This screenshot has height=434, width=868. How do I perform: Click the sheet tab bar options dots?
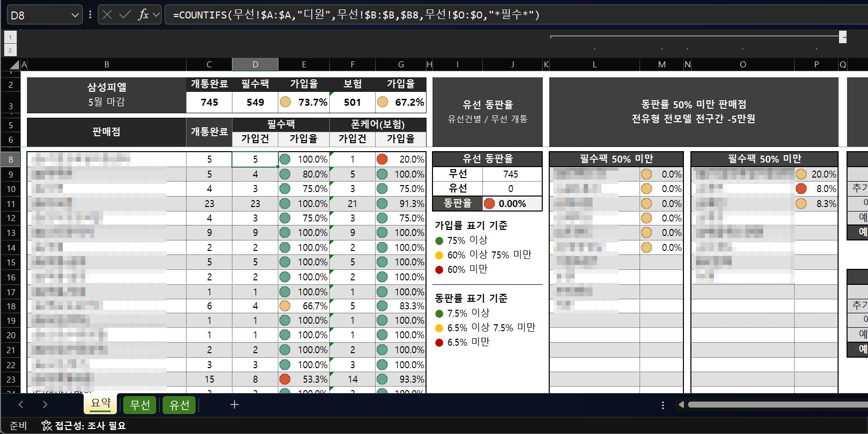(x=662, y=405)
